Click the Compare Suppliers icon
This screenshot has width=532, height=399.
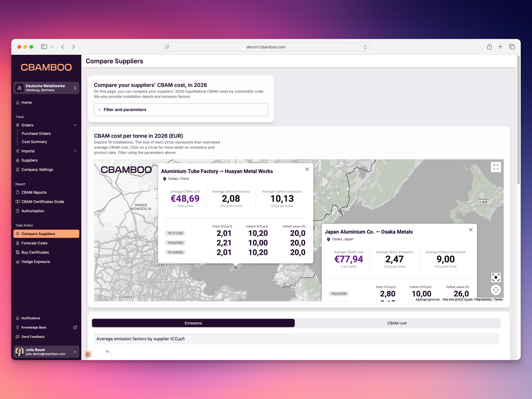coord(18,234)
